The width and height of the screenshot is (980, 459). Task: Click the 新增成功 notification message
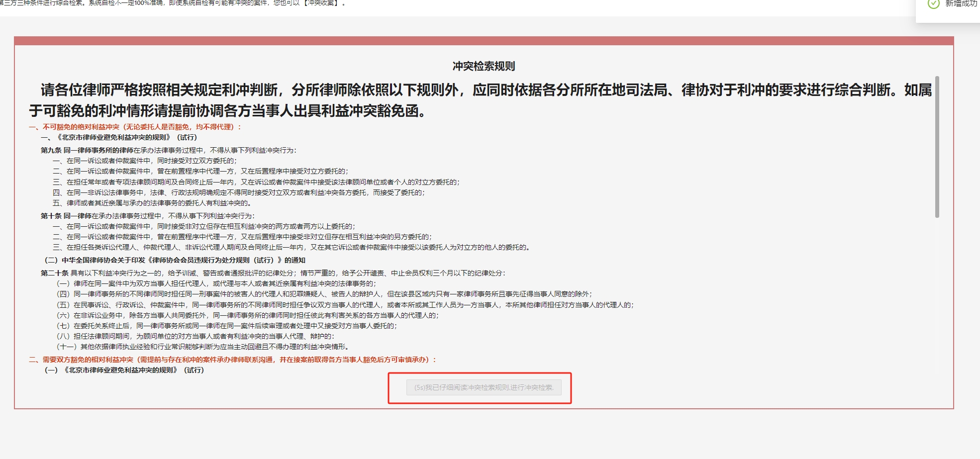[x=961, y=4]
